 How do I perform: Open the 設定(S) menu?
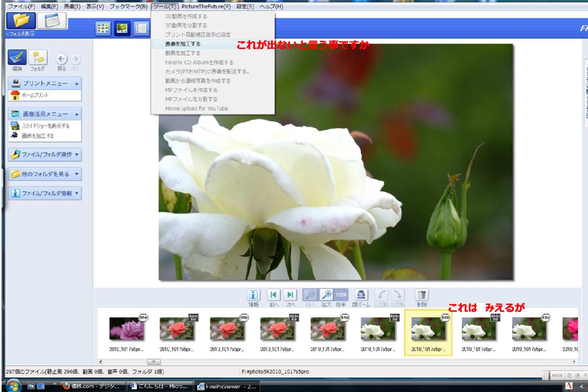(245, 6)
